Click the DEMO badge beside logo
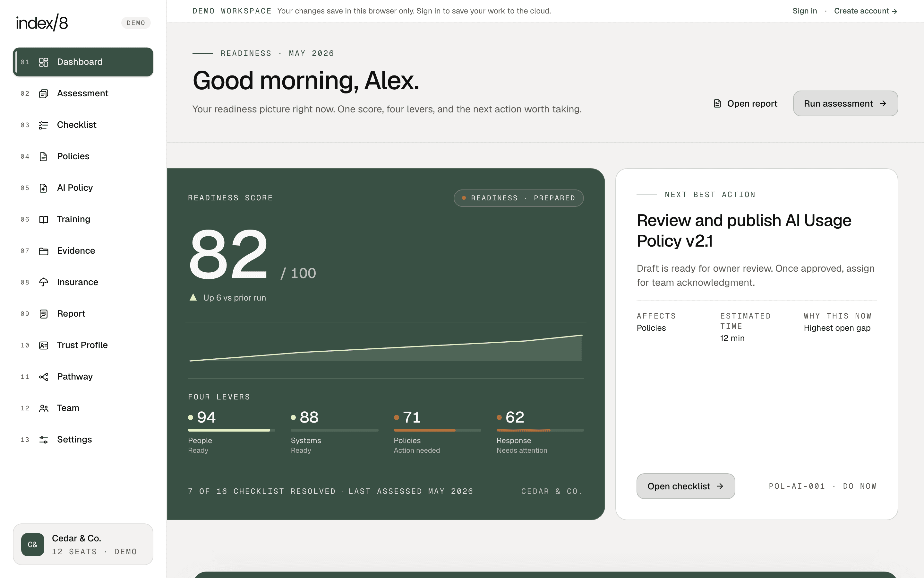This screenshot has height=578, width=924. pyautogui.click(x=136, y=23)
